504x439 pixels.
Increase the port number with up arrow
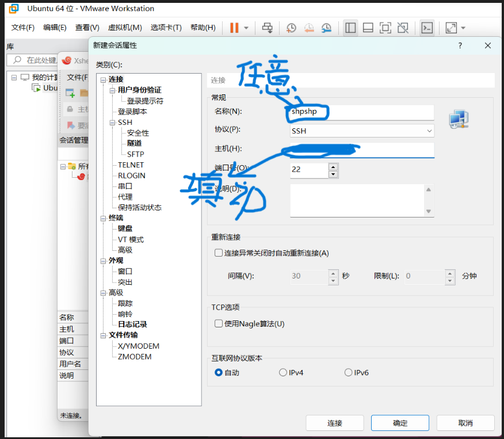[333, 167]
